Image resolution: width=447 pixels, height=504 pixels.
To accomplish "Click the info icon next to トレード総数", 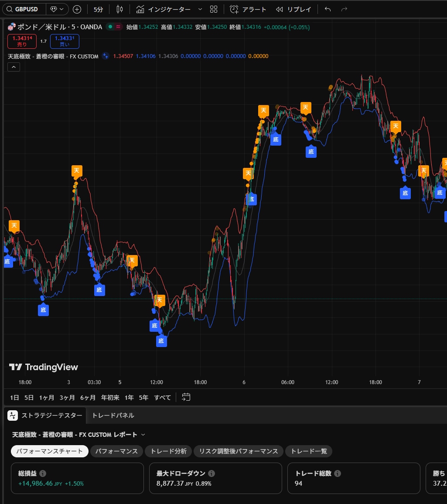I will tap(338, 473).
